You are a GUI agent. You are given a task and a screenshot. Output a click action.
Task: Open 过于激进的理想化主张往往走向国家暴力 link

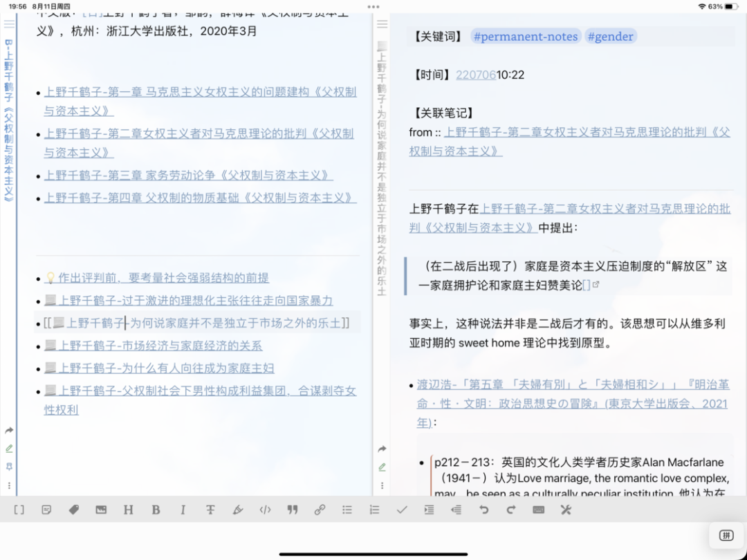188,301
